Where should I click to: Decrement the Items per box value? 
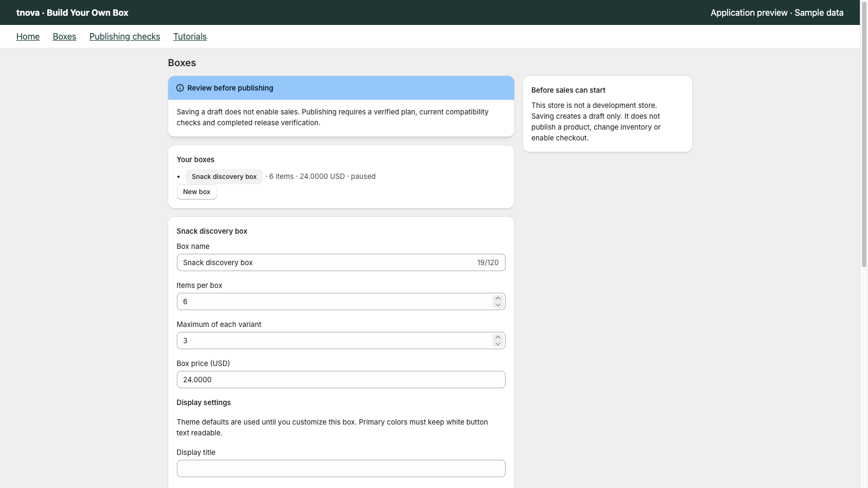click(498, 305)
